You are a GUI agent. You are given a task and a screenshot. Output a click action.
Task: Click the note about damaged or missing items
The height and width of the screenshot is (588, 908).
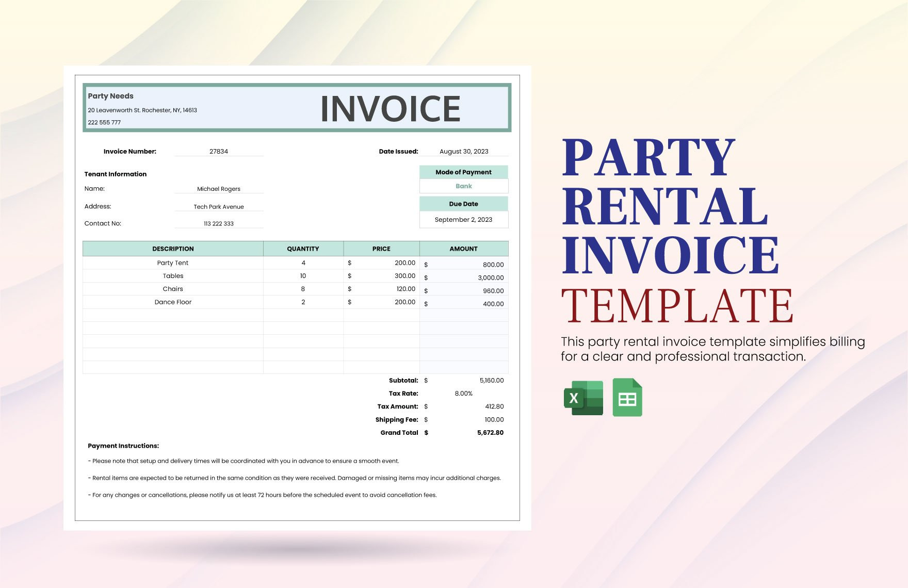coord(295,478)
